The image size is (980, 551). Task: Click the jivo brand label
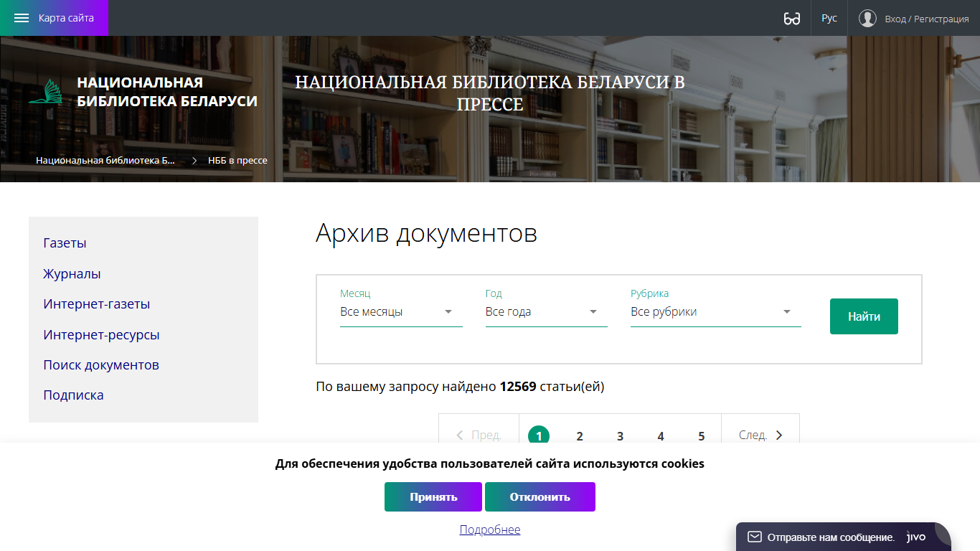[x=916, y=537]
